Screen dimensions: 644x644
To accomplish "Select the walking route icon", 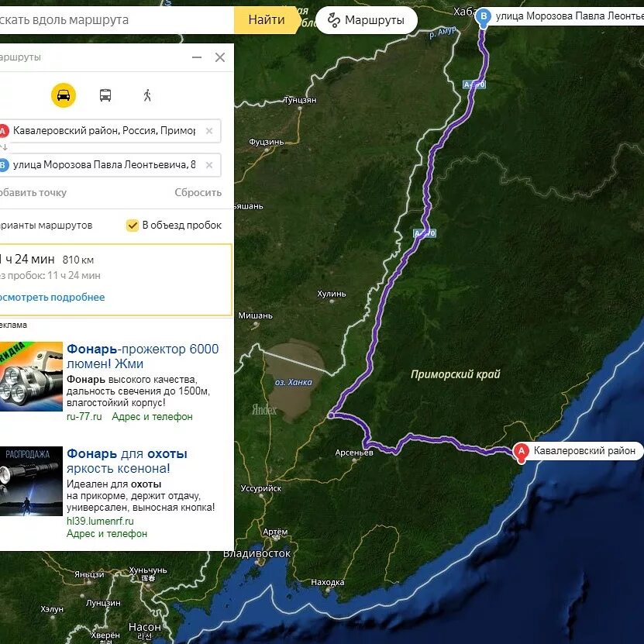I will (147, 95).
